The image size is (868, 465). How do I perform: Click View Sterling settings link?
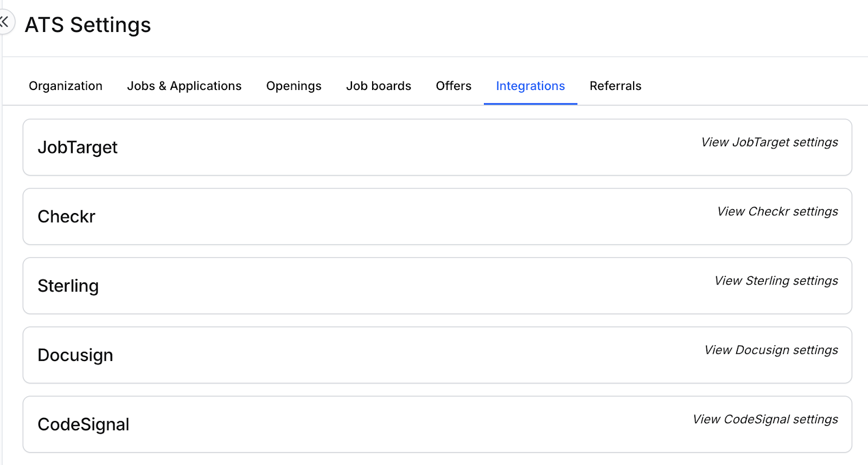[776, 281]
